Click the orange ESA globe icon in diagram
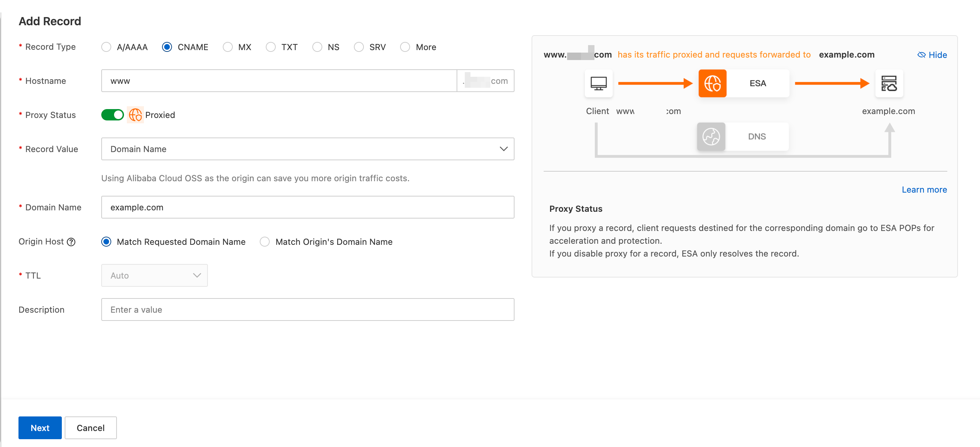 tap(712, 83)
